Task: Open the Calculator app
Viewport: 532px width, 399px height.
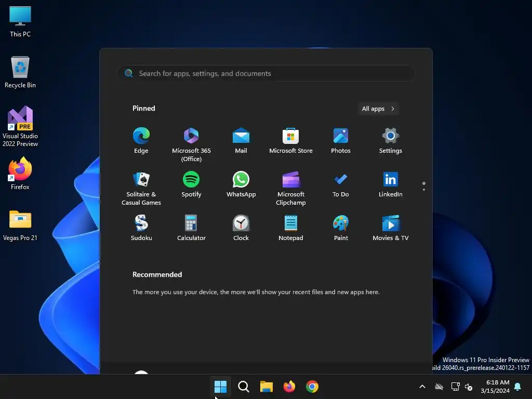Action: point(191,228)
